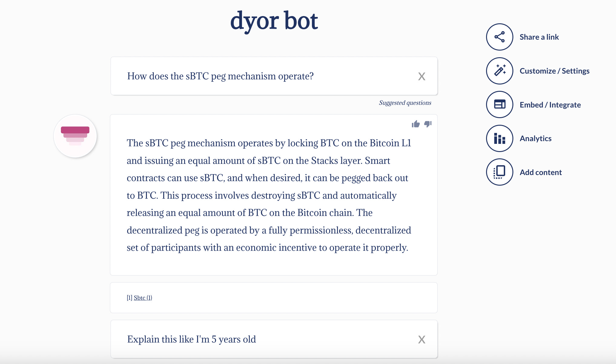Screen dimensions: 616x364
Task: Give the answer a thumbs down
Action: (x=428, y=124)
